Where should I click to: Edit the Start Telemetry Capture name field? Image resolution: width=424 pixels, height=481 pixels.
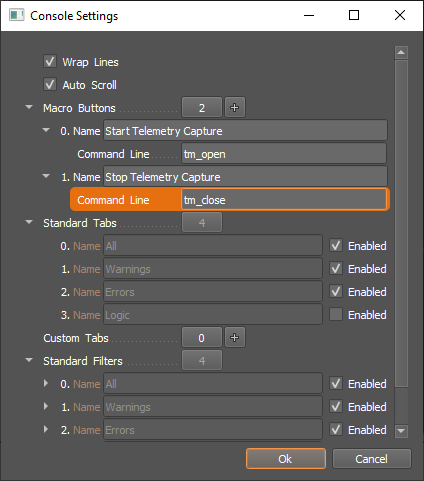(245, 131)
